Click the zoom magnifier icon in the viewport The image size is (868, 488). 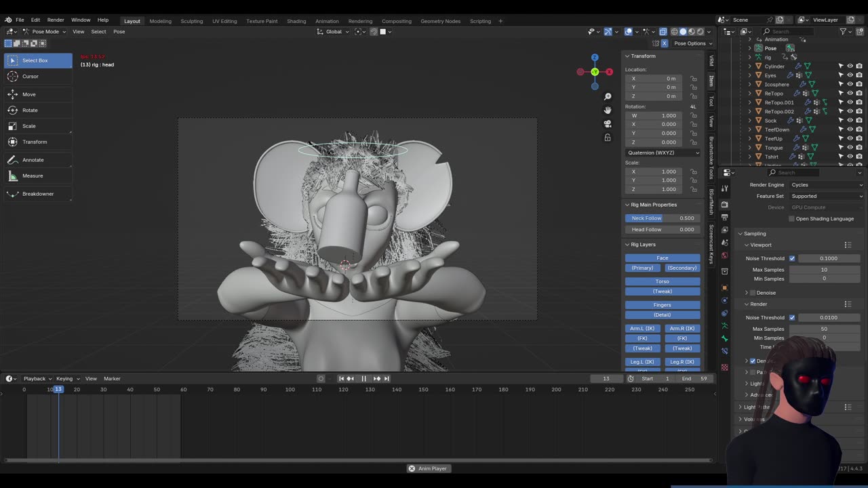point(608,97)
